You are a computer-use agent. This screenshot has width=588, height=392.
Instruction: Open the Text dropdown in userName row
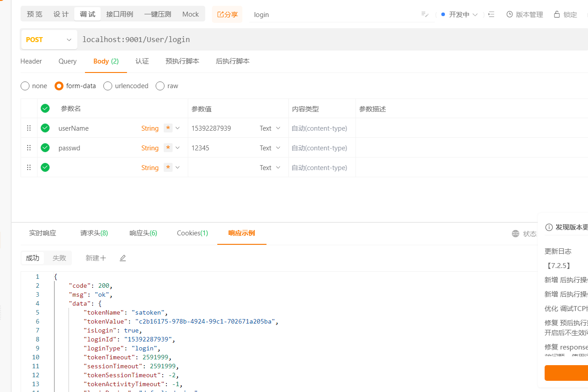point(270,128)
